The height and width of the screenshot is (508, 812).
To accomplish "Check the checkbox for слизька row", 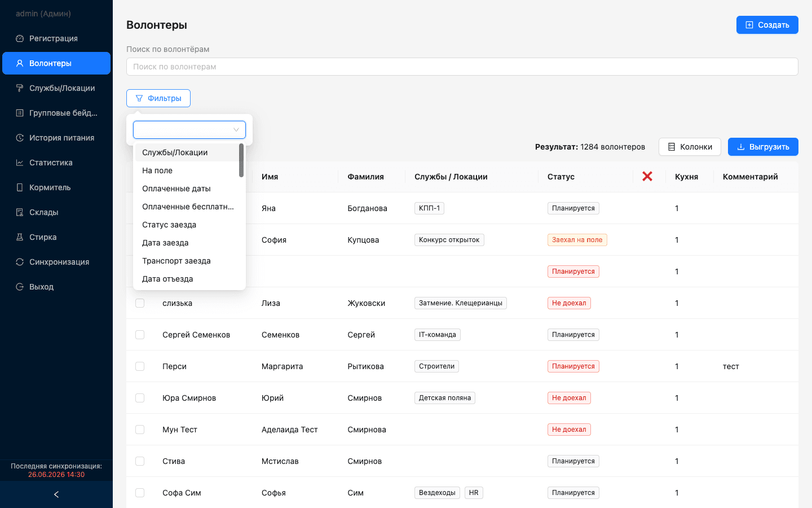I will point(140,303).
